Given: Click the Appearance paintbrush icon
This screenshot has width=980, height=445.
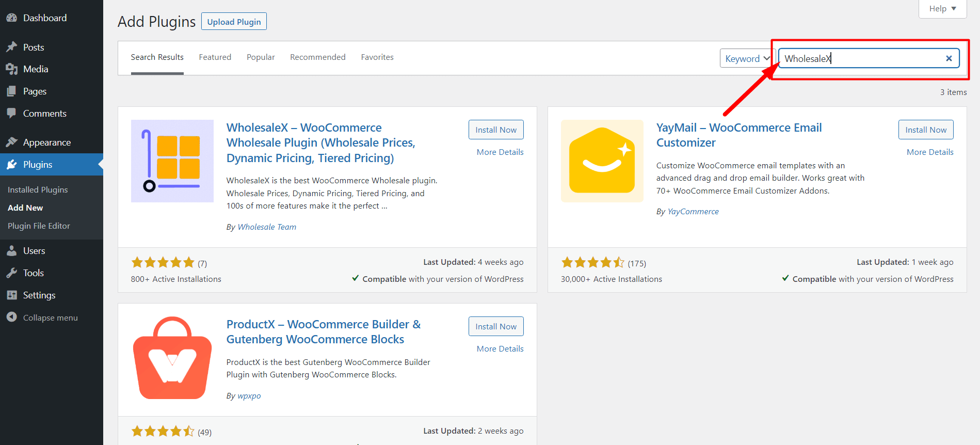Looking at the screenshot, I should (12, 142).
